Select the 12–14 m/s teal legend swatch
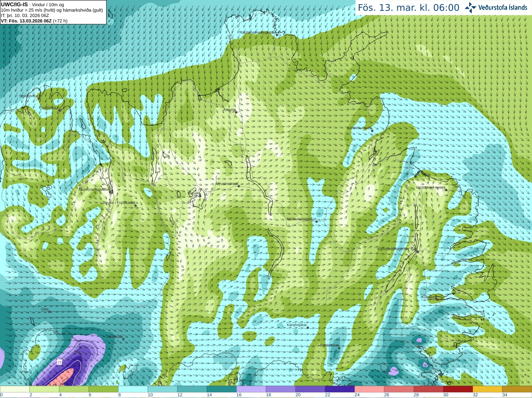 click(192, 389)
